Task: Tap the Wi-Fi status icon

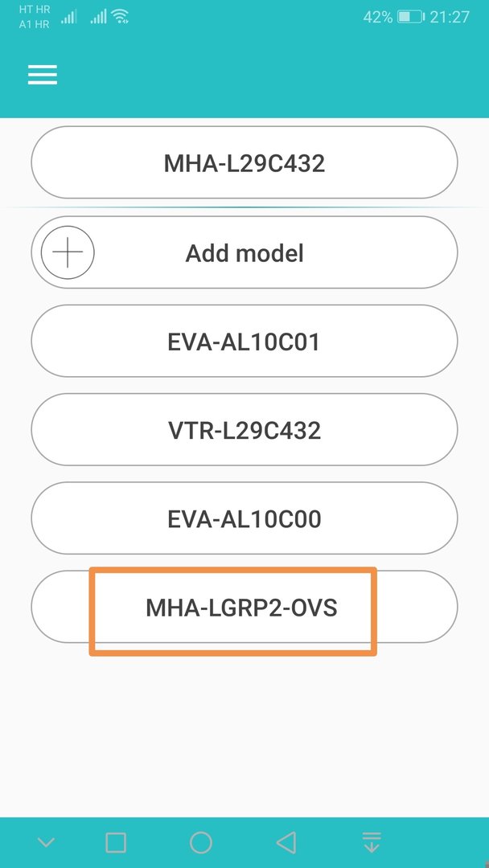Action: [120, 17]
